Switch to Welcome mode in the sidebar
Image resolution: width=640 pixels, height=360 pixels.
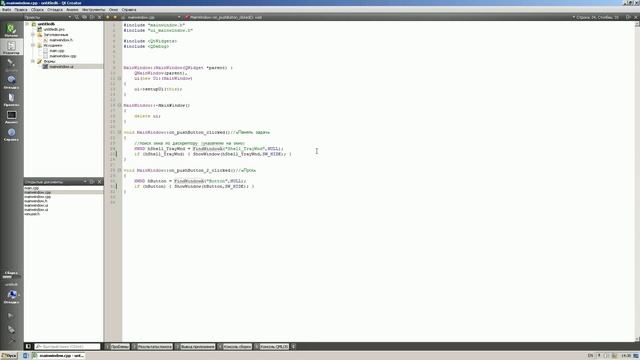point(11,30)
